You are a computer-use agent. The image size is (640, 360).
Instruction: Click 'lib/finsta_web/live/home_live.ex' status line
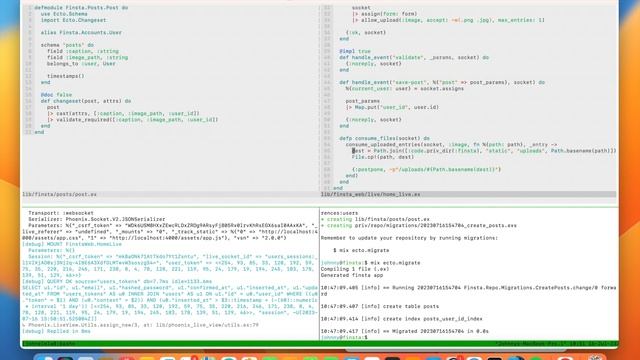tap(370, 194)
